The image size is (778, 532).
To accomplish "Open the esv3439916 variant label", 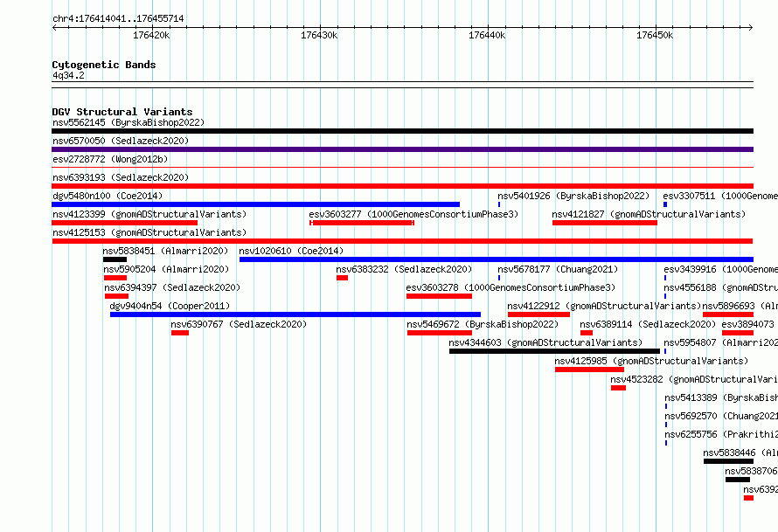I will coord(720,269).
